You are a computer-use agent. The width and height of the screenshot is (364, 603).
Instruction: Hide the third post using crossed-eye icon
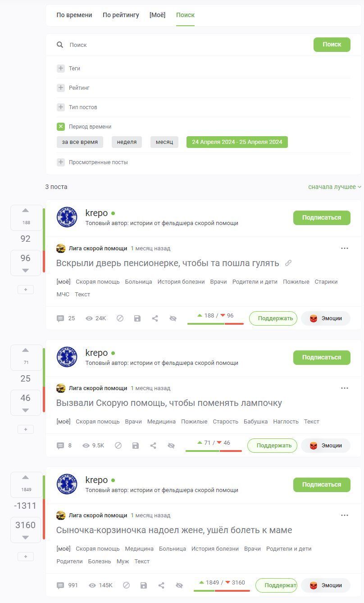179,585
